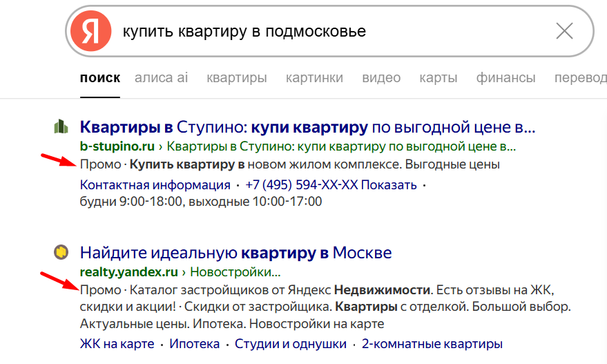Viewport: 607px width, 364px height.
Task: Click working hours text будни 9:00-18:00
Action: (x=200, y=202)
